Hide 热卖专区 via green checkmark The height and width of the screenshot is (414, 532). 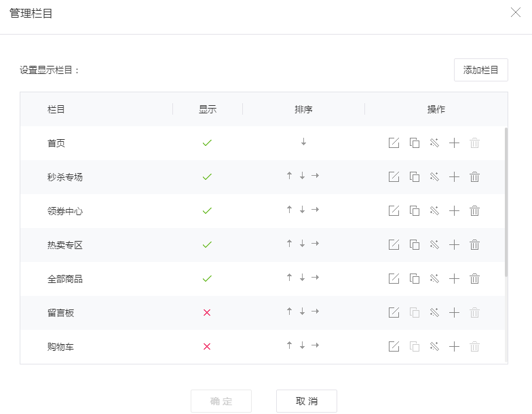tap(207, 244)
